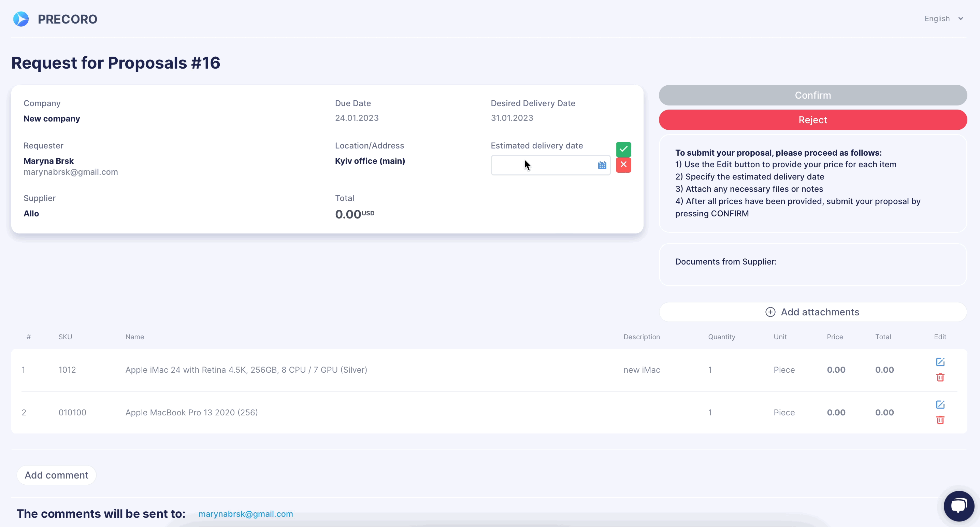This screenshot has height=527, width=980.
Task: Click the item name Apple iMac 24 with Retina
Action: 246,370
